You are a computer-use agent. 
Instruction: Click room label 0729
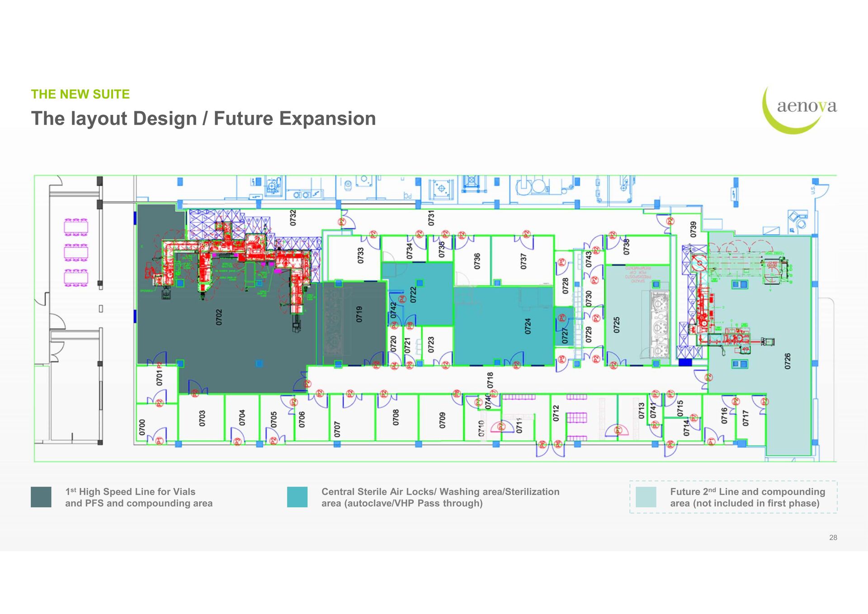pyautogui.click(x=589, y=335)
